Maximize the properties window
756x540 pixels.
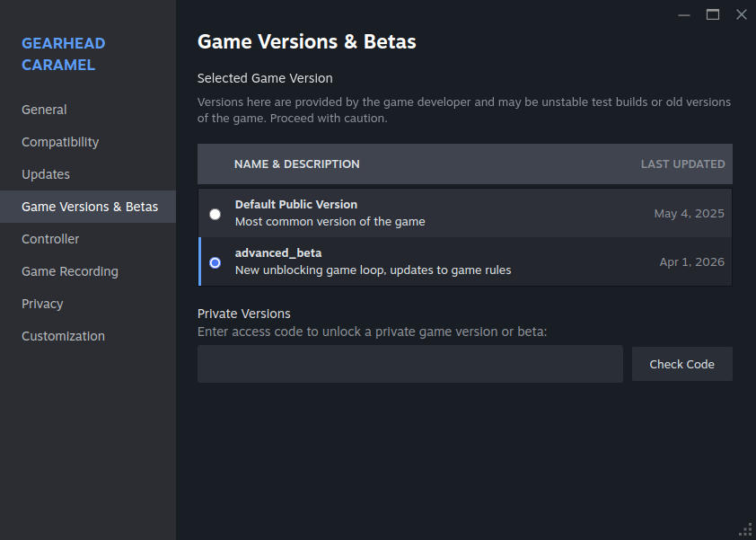click(x=713, y=14)
